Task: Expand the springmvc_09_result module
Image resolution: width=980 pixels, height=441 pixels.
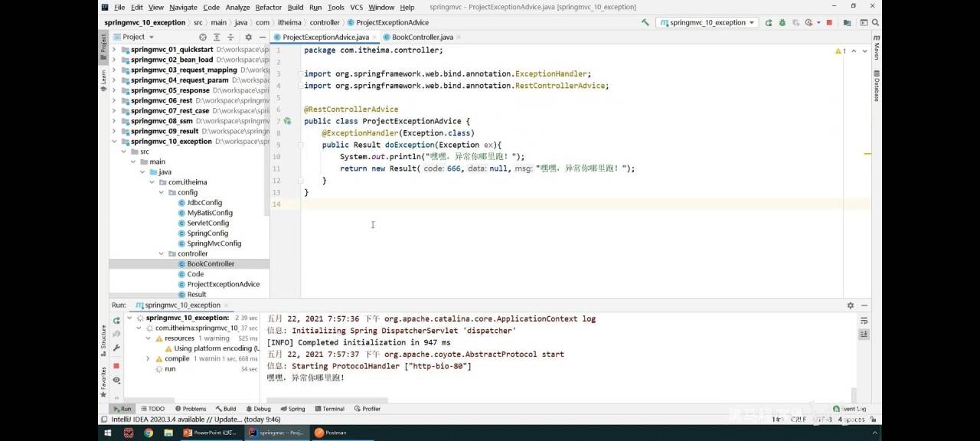Action: pos(114,131)
